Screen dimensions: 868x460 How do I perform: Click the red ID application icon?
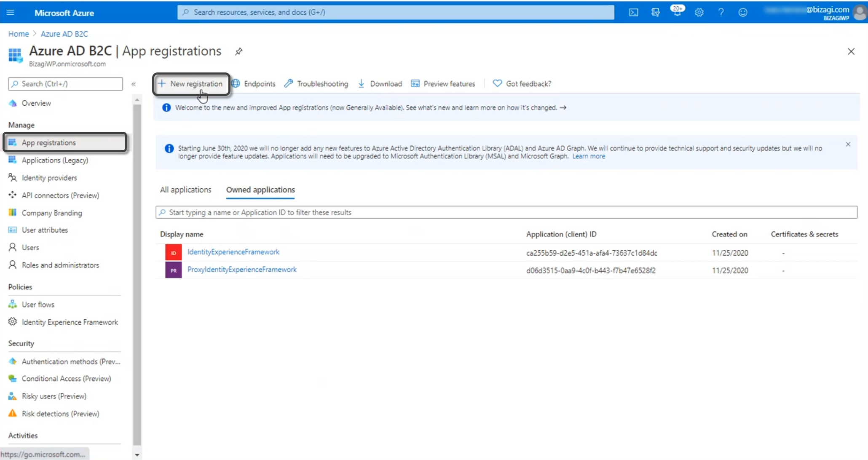[173, 253]
